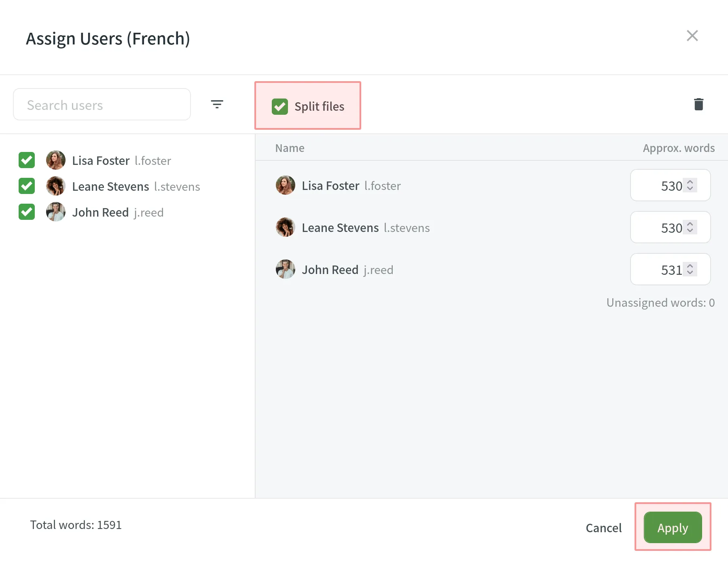The width and height of the screenshot is (728, 569).
Task: Deselect Leane Stevens in user list
Action: coord(27,186)
